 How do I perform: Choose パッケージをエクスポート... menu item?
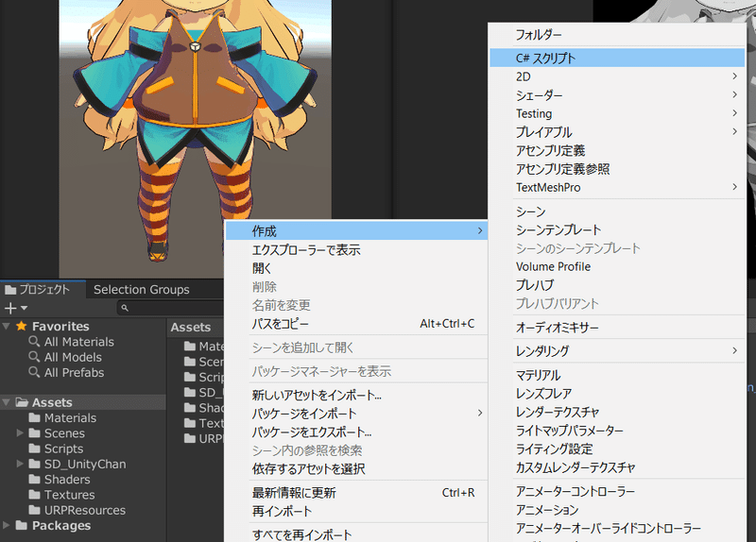[356, 432]
